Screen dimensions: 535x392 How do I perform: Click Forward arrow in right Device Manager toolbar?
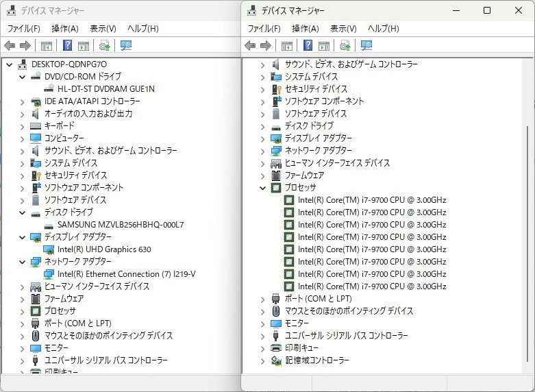click(x=266, y=45)
